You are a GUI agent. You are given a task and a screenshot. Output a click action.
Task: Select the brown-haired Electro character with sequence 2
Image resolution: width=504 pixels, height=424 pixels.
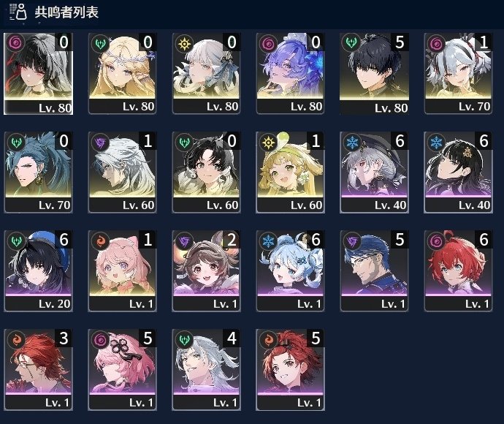click(x=207, y=271)
